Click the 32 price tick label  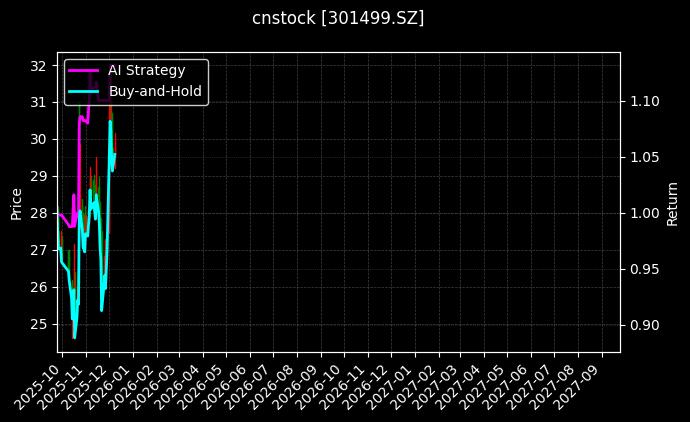pyautogui.click(x=38, y=66)
